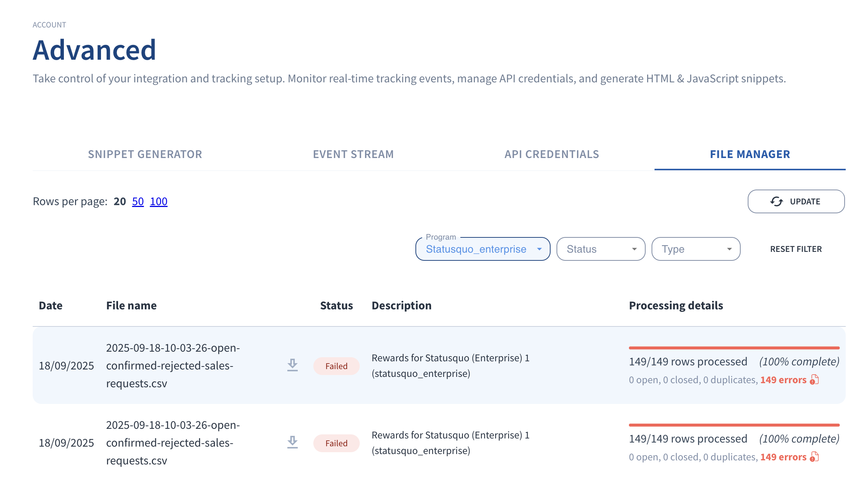
Task: Click the first row's red progress bar
Action: tap(734, 348)
